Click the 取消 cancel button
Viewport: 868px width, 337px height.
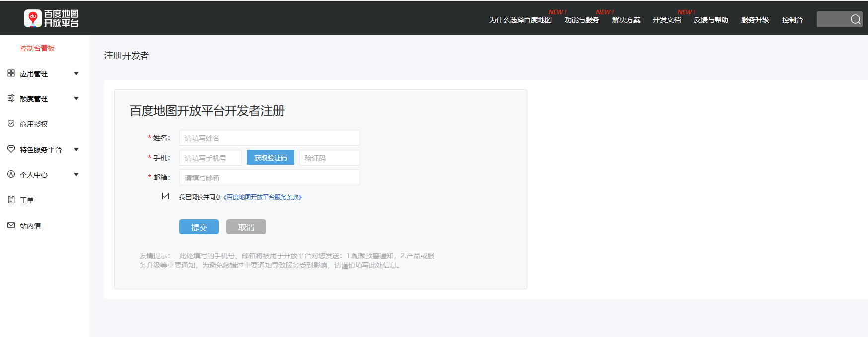tap(246, 227)
